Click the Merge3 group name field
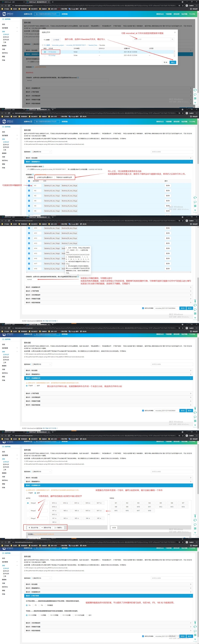 [38, 503]
